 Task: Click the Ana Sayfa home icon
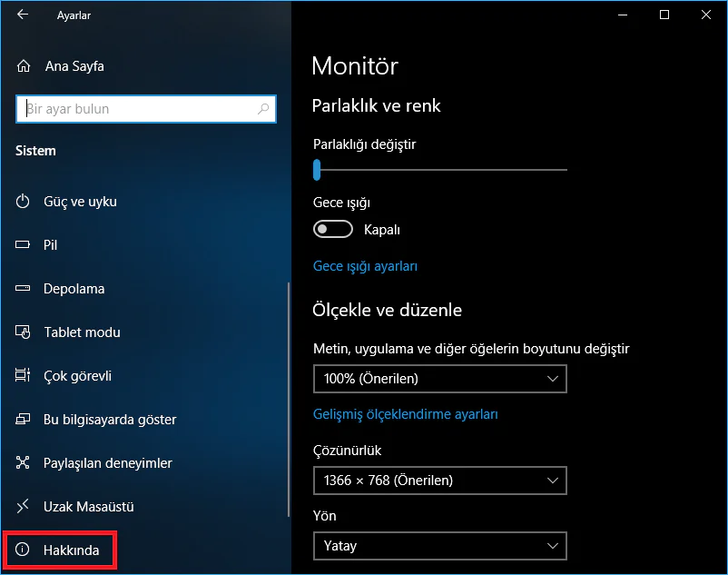(x=24, y=66)
